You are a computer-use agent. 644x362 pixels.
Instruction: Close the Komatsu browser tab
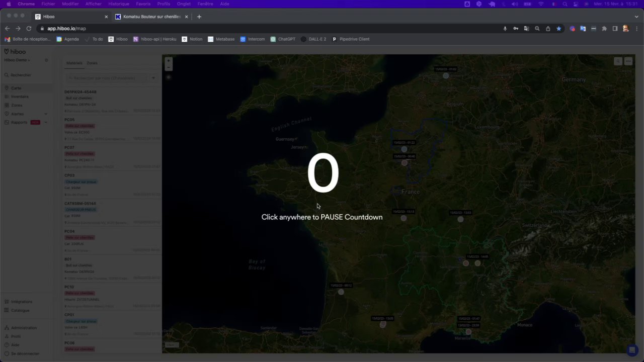pos(186,17)
